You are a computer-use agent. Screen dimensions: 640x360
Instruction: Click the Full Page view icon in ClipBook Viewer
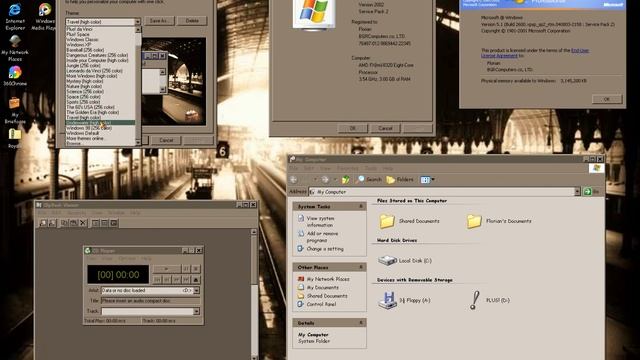pos(114,223)
